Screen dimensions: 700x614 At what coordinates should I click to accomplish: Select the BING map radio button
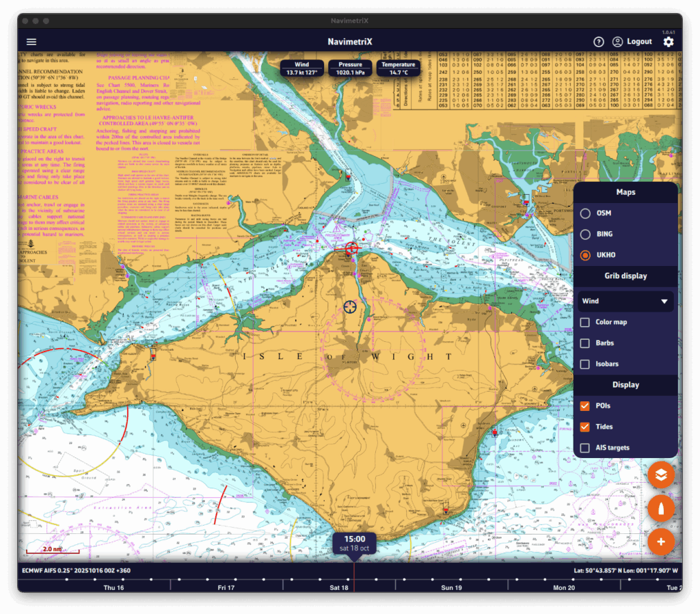pyautogui.click(x=585, y=235)
